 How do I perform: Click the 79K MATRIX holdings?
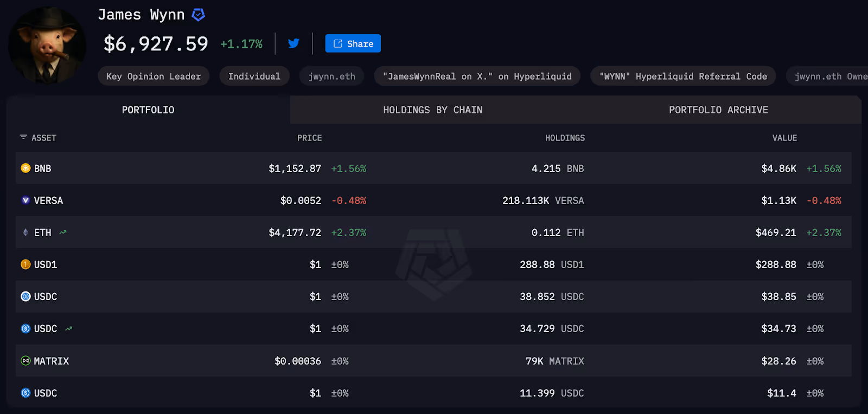[x=555, y=361]
